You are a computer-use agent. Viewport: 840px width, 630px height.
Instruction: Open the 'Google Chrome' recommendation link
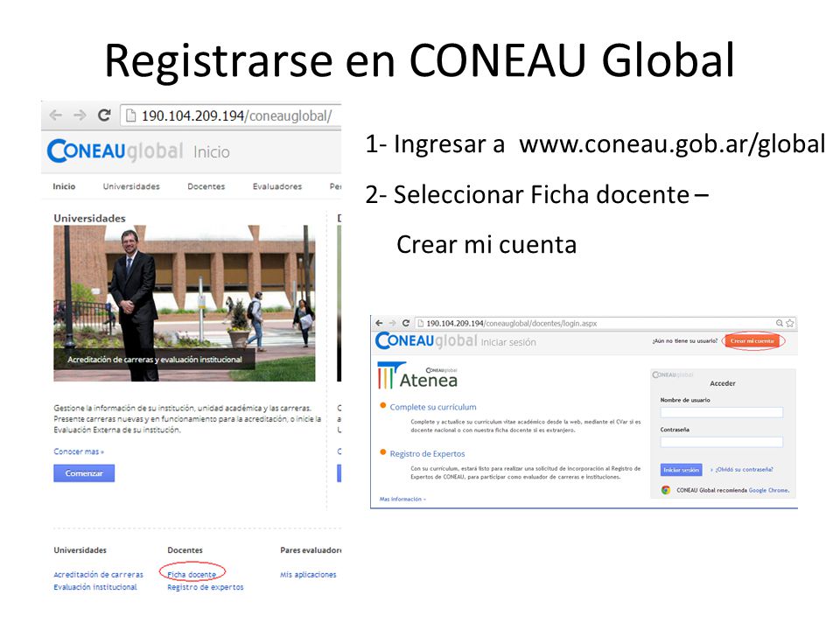768,490
